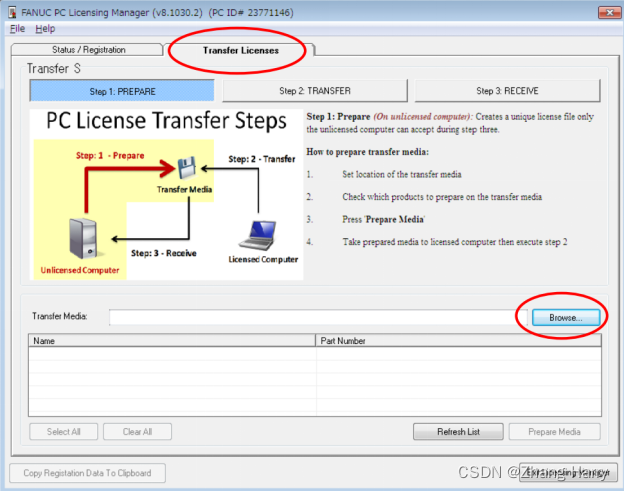Click the FANUC app icon in title bar
The image size is (624, 491).
pyautogui.click(x=12, y=12)
